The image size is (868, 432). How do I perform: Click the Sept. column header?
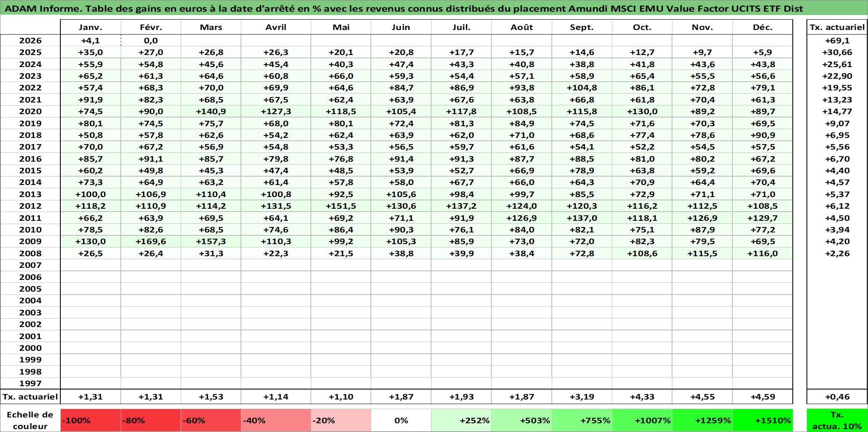tap(582, 27)
